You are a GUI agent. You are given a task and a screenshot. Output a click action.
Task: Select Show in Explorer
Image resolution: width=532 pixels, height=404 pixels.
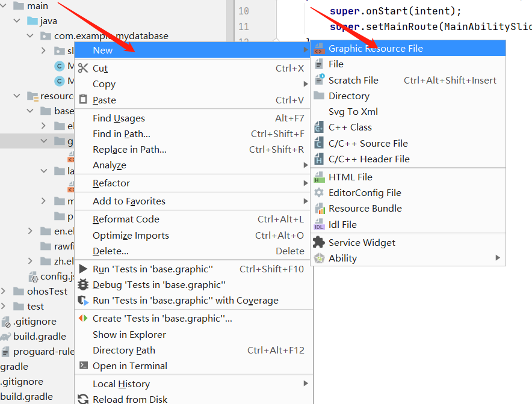tap(193, 334)
